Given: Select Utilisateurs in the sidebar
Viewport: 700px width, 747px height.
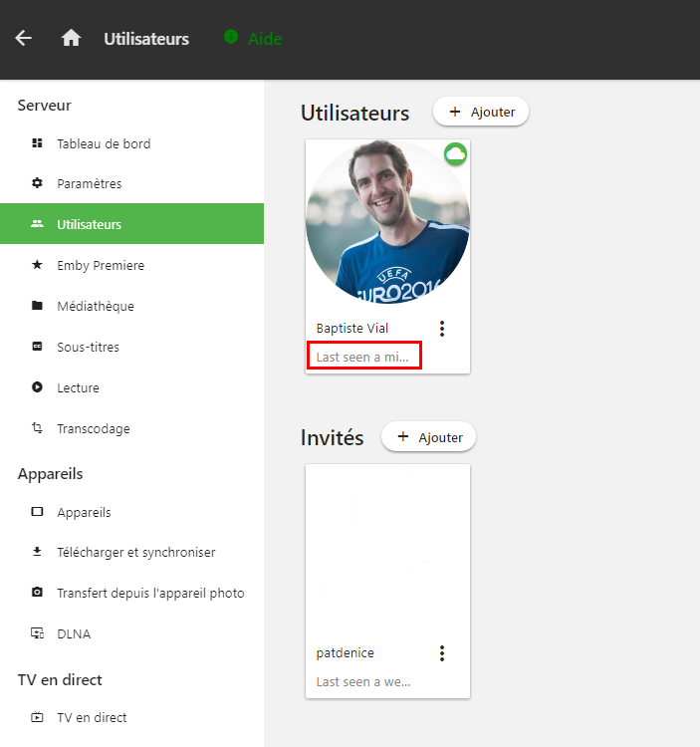Looking at the screenshot, I should point(131,224).
